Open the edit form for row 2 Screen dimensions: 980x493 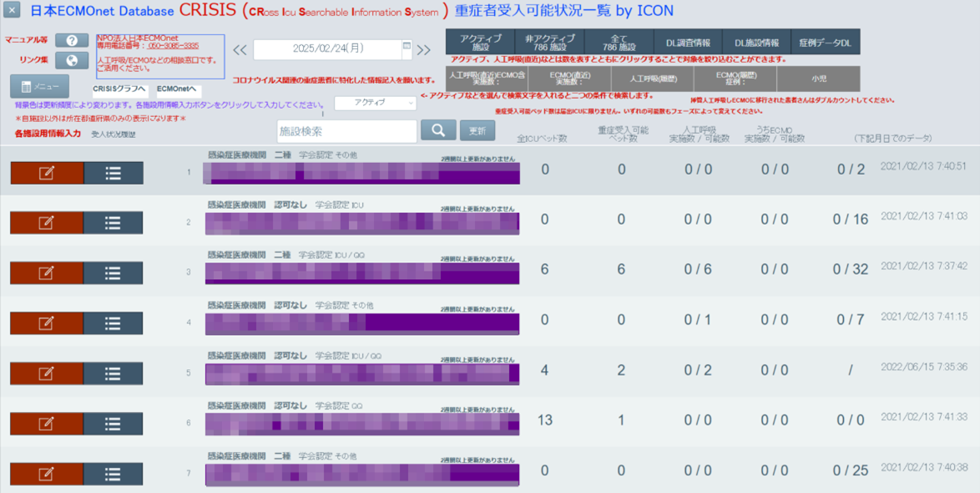[47, 223]
